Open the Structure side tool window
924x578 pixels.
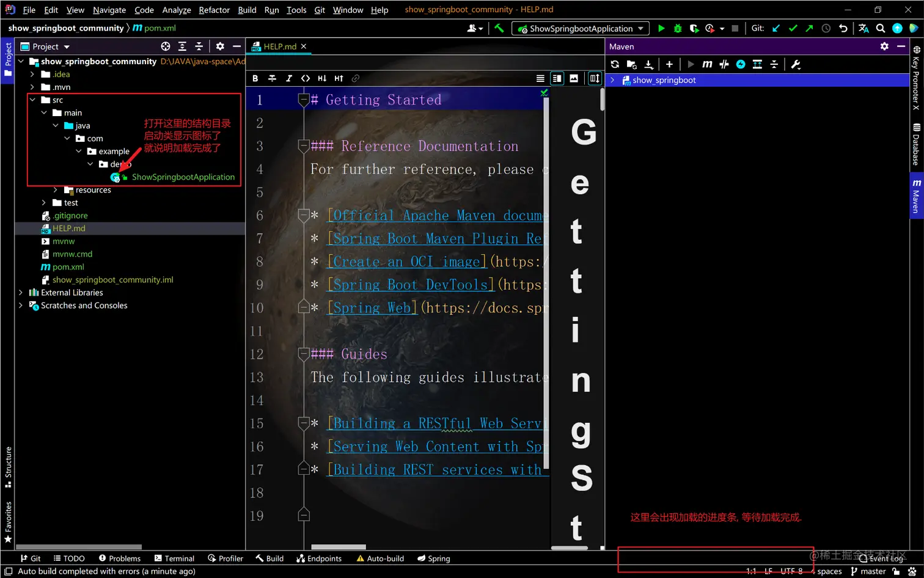point(9,467)
